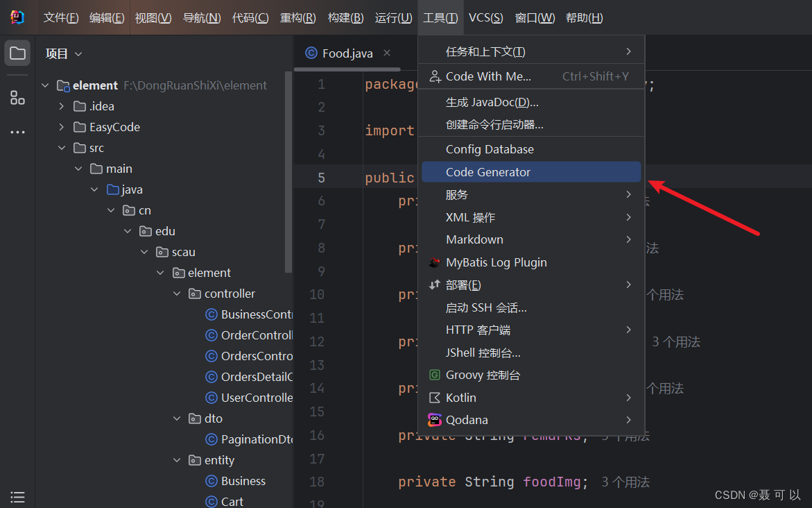Open the VCS(S) menu

point(486,17)
